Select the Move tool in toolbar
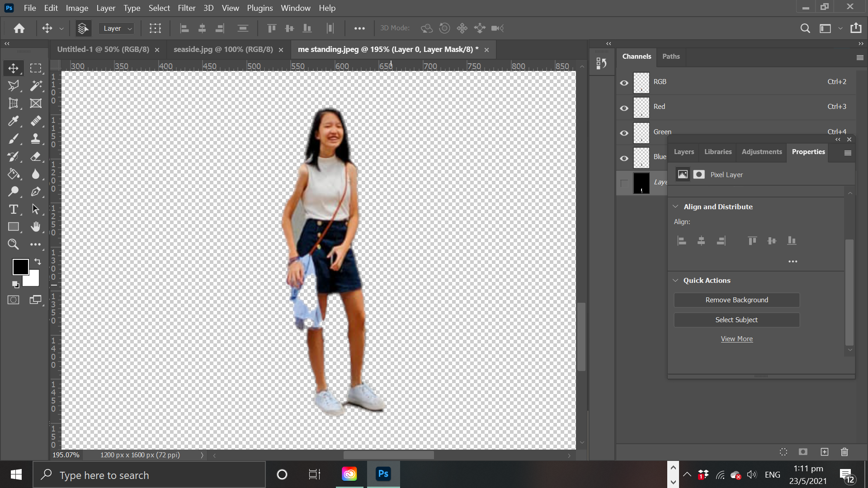This screenshot has height=488, width=868. click(x=13, y=68)
